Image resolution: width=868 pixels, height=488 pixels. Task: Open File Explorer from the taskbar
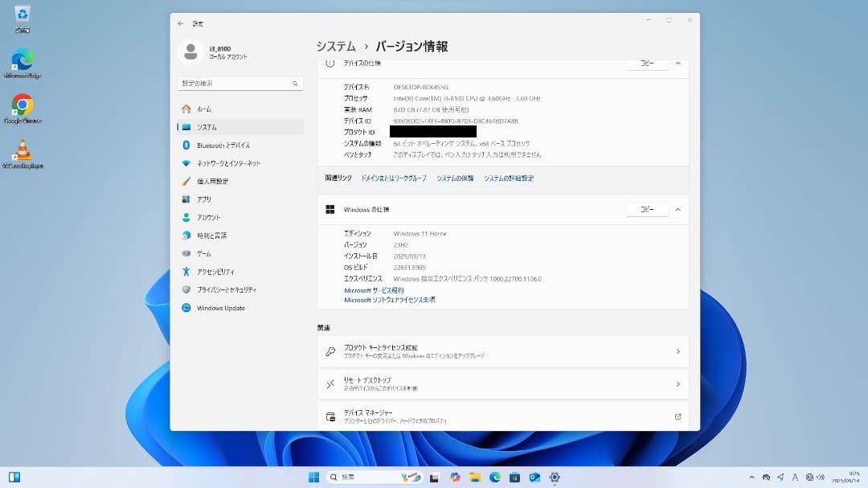[x=476, y=477]
